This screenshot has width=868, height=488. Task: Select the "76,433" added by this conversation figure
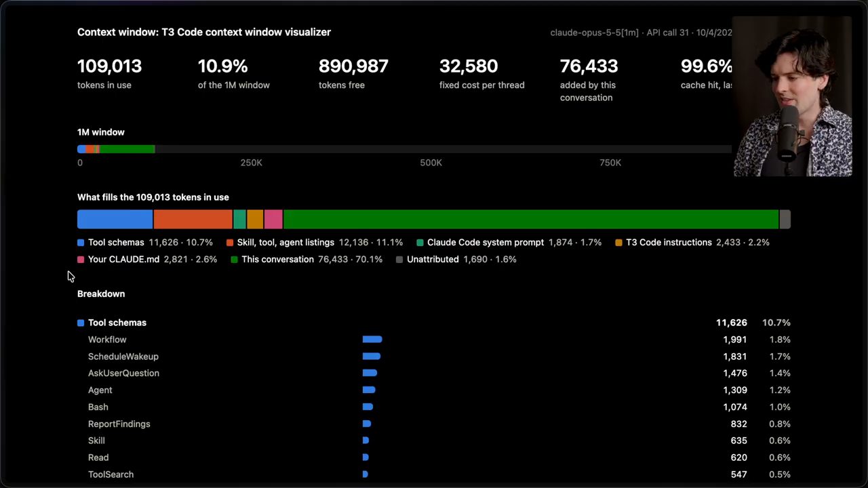tap(589, 66)
